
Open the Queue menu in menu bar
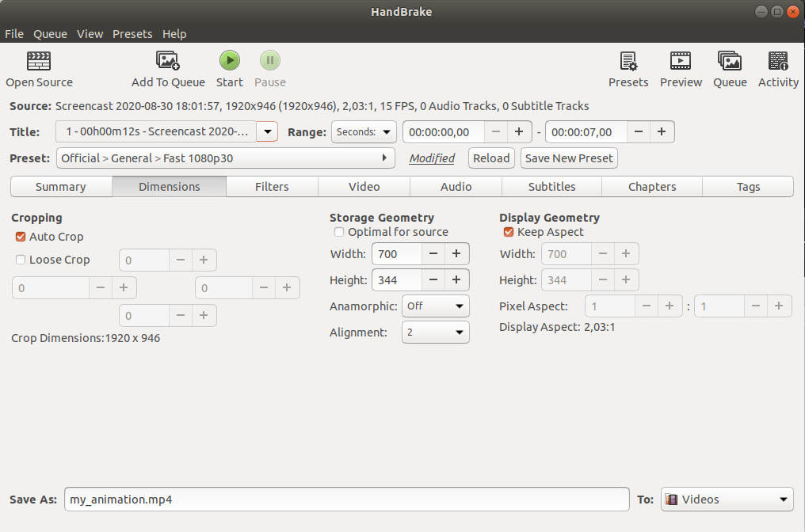click(51, 34)
